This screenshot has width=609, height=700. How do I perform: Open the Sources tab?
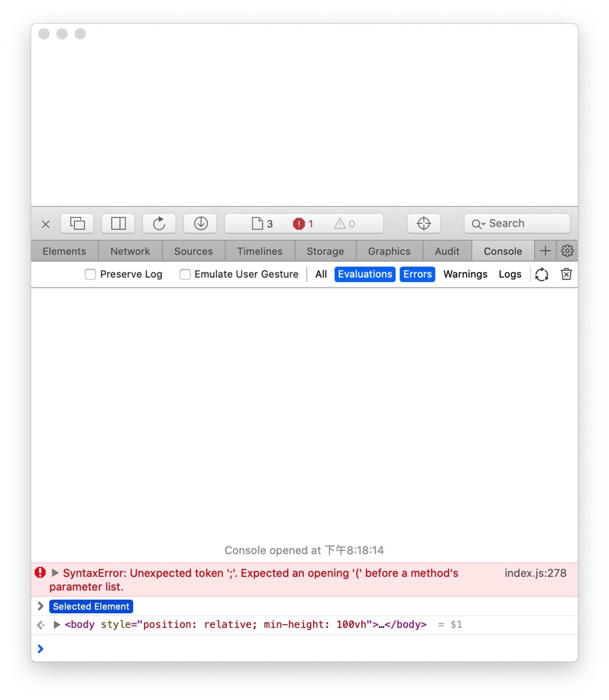tap(193, 251)
